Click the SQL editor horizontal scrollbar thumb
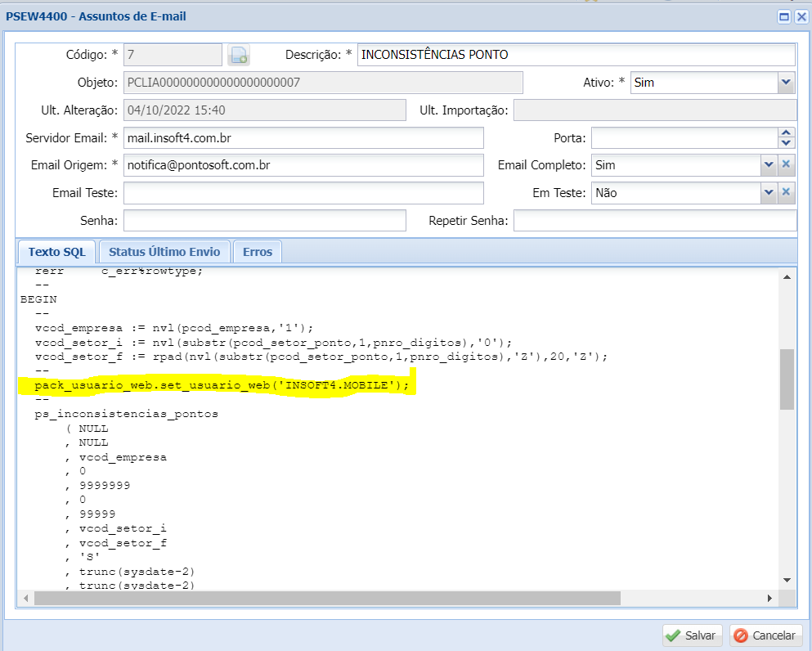The image size is (812, 651). point(327,598)
